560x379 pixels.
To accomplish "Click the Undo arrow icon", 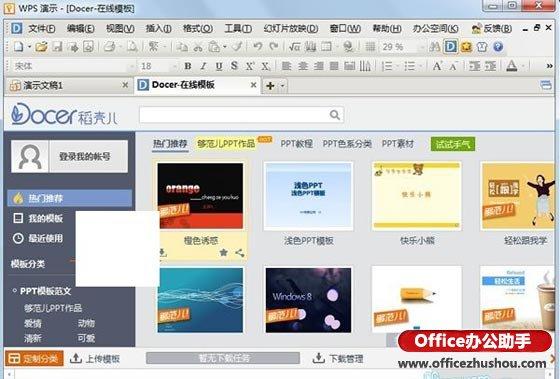I will point(258,46).
